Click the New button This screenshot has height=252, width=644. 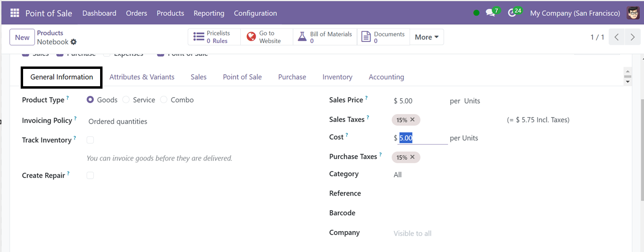(22, 37)
